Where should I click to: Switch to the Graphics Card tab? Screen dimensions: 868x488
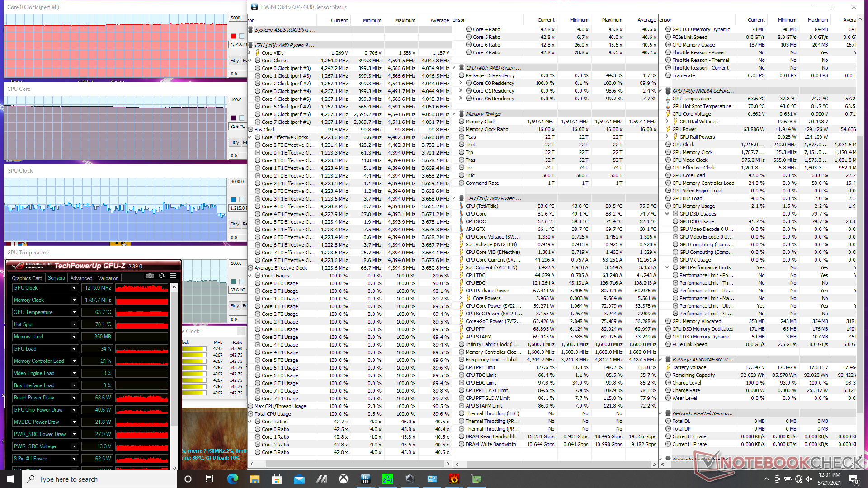coord(27,278)
